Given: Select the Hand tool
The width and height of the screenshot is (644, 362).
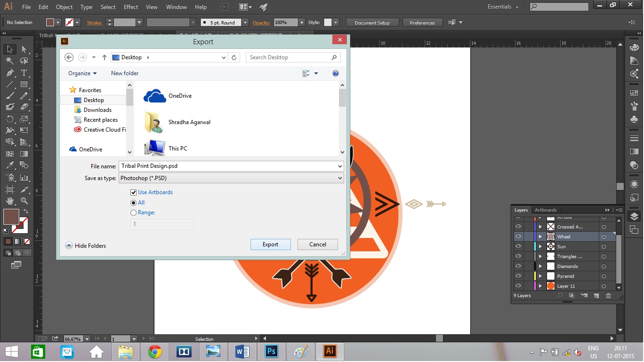Looking at the screenshot, I should 10,201.
